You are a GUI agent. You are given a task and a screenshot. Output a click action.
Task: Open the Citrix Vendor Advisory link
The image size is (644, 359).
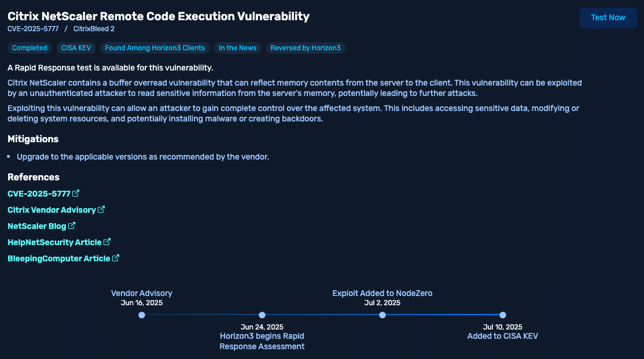[51, 210]
